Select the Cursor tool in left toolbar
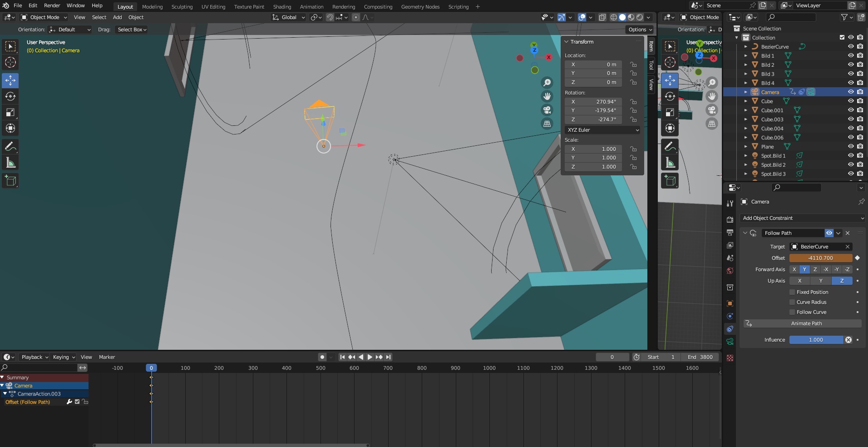 [x=10, y=63]
